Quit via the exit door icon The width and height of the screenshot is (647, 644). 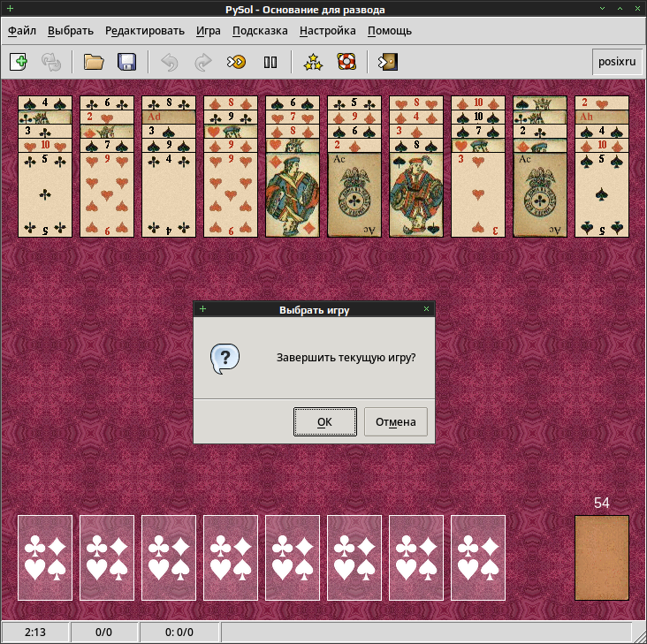coord(388,62)
